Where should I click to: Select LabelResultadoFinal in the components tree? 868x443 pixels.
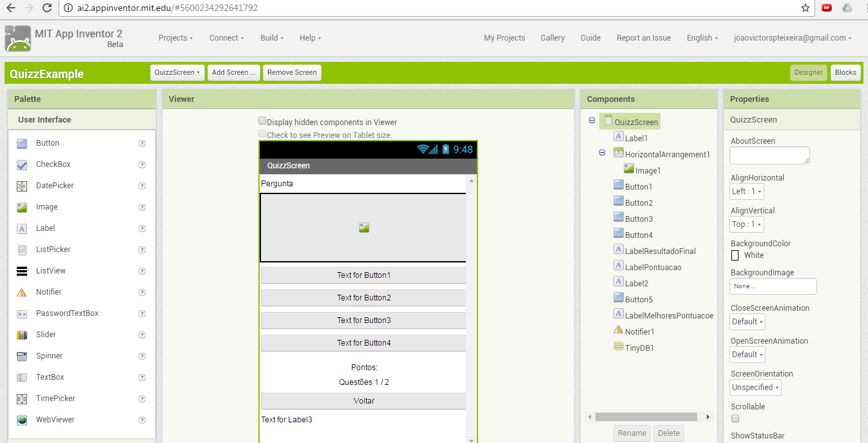point(661,251)
